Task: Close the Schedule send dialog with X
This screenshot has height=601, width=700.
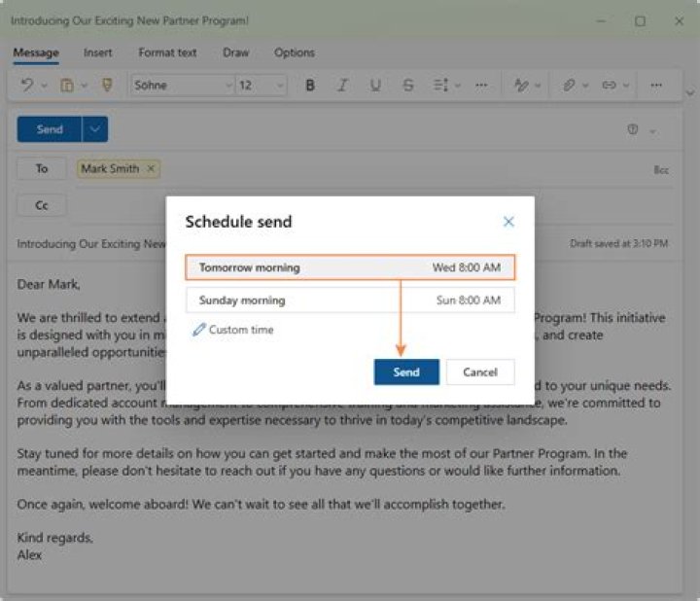Action: click(x=508, y=222)
